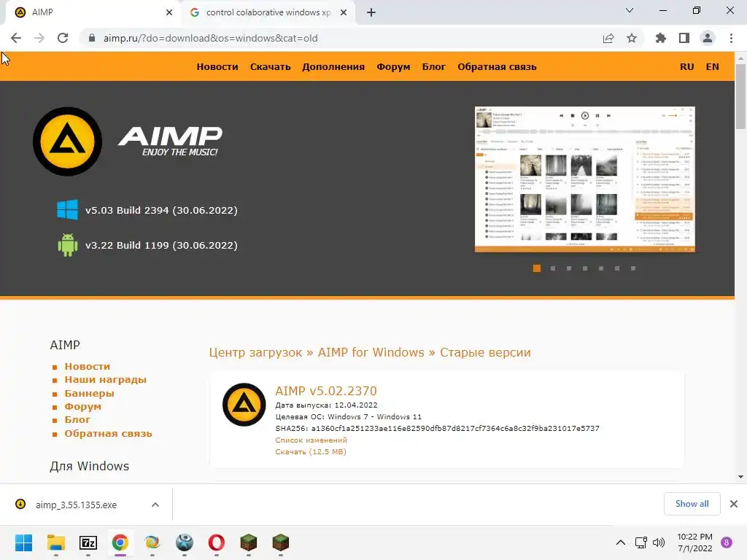Viewport: 747px width, 560px height.
Task: Open the 10:22 PM clock and calendar
Action: pos(694,542)
